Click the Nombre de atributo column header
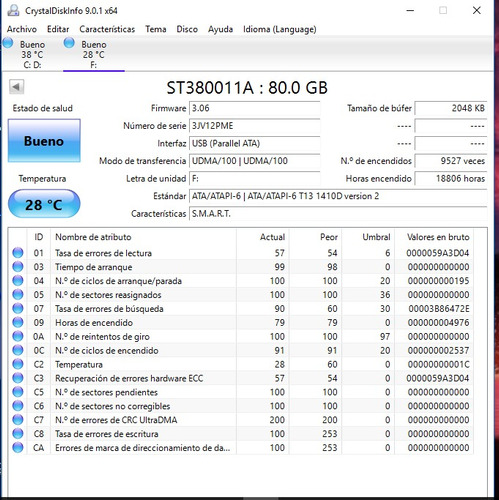 click(x=143, y=237)
